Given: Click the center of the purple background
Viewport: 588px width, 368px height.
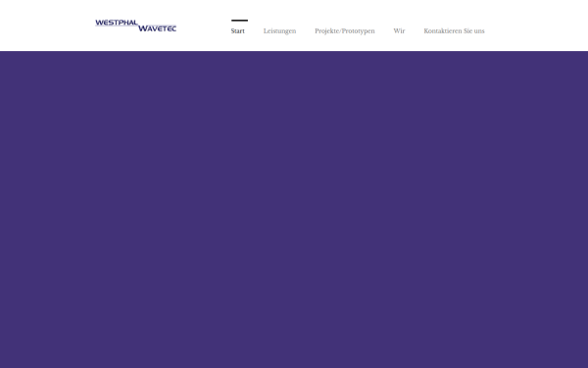Looking at the screenshot, I should click(294, 210).
